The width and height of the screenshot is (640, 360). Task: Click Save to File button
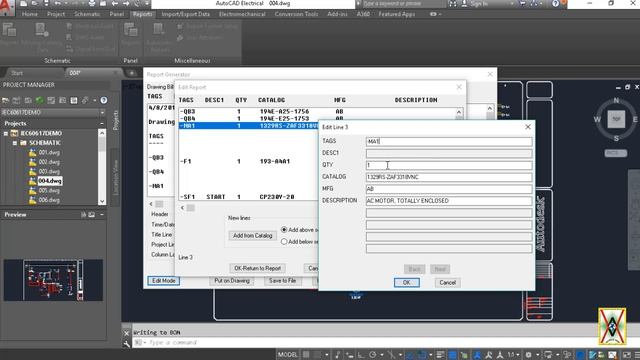click(282, 281)
